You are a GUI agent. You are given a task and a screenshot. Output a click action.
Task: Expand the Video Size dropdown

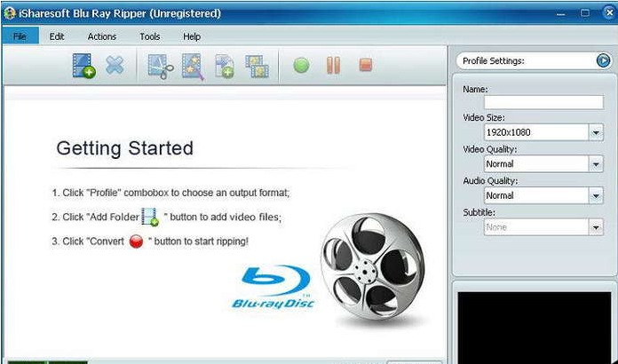(x=596, y=132)
